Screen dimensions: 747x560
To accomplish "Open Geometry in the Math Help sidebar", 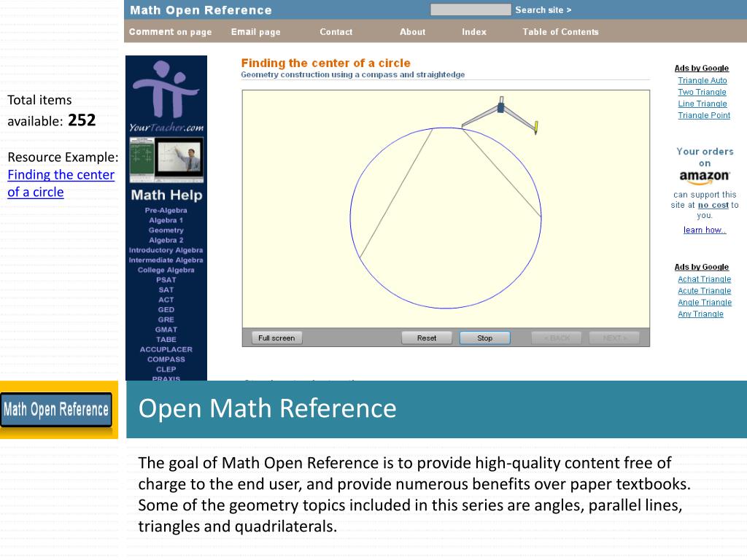I will click(x=166, y=230).
